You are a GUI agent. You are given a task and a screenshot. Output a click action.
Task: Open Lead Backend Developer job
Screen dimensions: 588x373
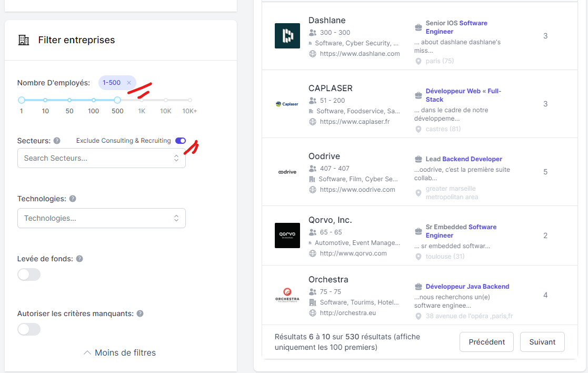pyautogui.click(x=464, y=159)
